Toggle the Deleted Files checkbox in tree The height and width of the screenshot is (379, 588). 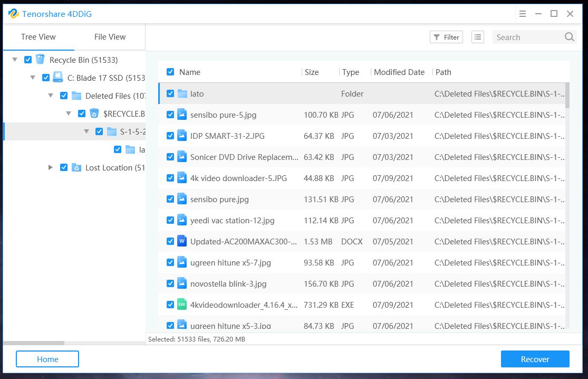coord(64,96)
